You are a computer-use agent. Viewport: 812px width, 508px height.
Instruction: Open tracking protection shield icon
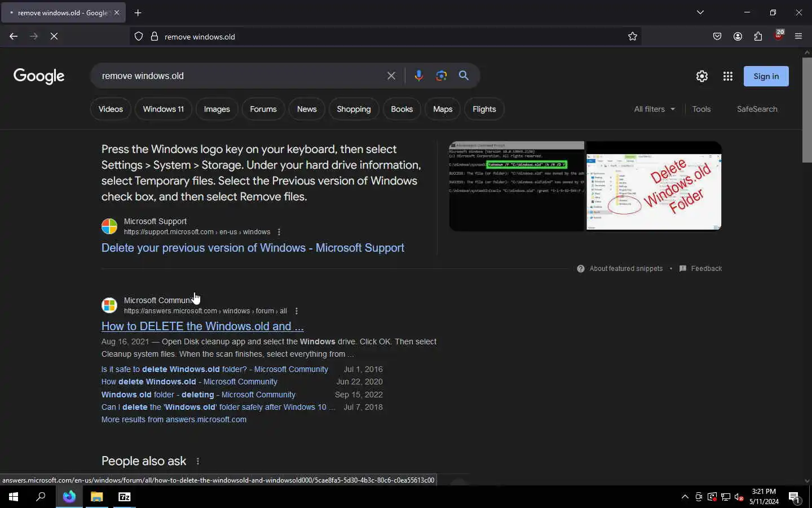139,36
